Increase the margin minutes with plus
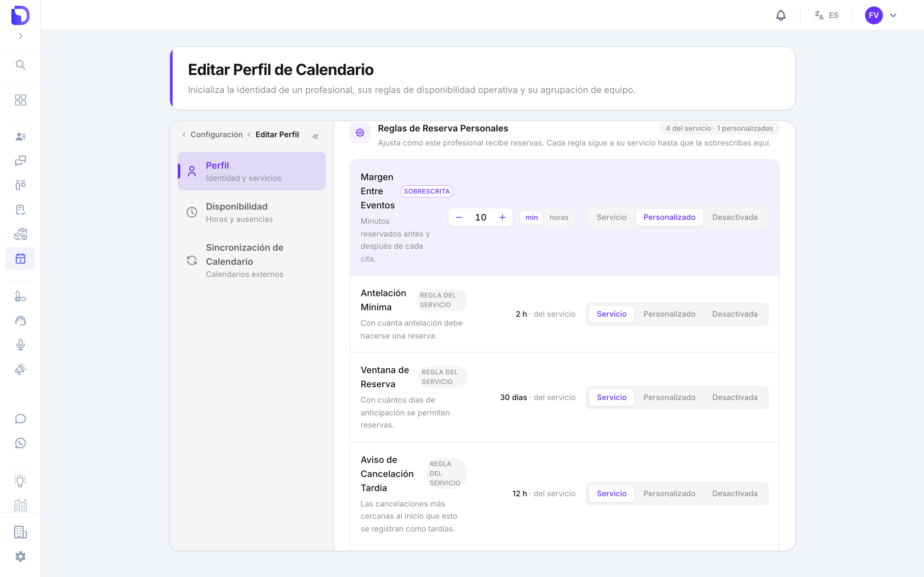 pos(502,217)
